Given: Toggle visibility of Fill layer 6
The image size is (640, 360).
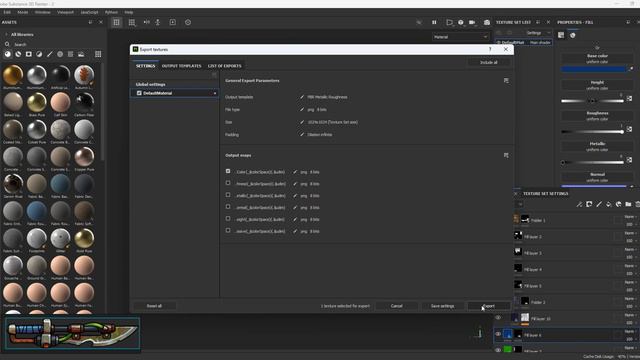Looking at the screenshot, I should [498, 334].
